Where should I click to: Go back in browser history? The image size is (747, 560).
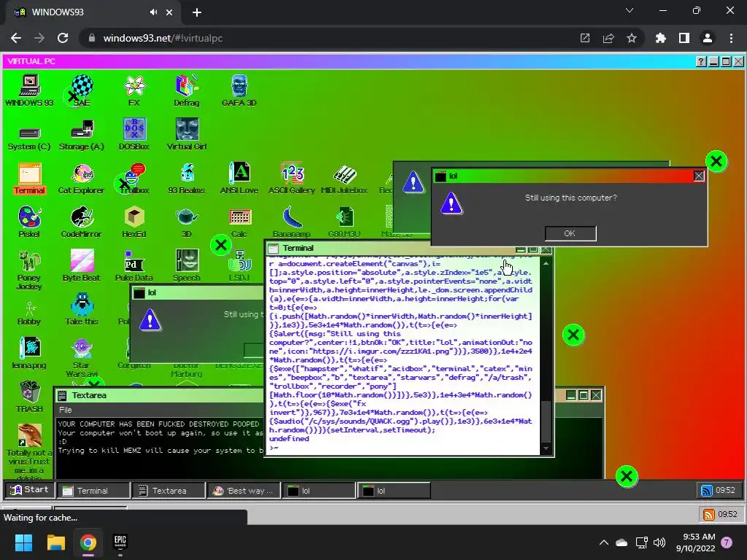(x=16, y=38)
